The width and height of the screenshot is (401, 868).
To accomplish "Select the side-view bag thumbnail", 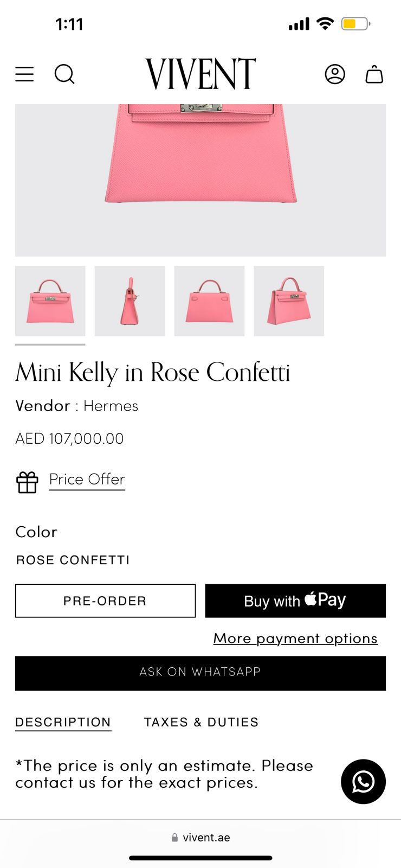I will click(130, 301).
